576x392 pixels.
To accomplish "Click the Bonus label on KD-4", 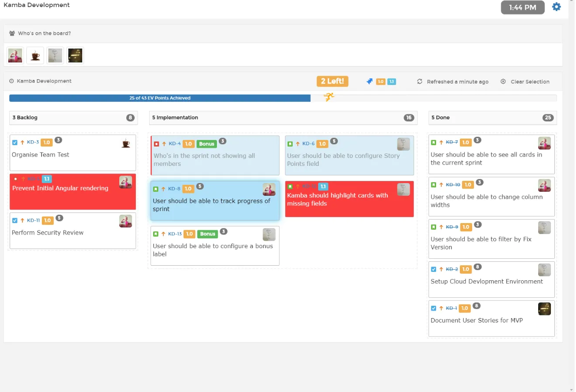I will click(x=206, y=144).
